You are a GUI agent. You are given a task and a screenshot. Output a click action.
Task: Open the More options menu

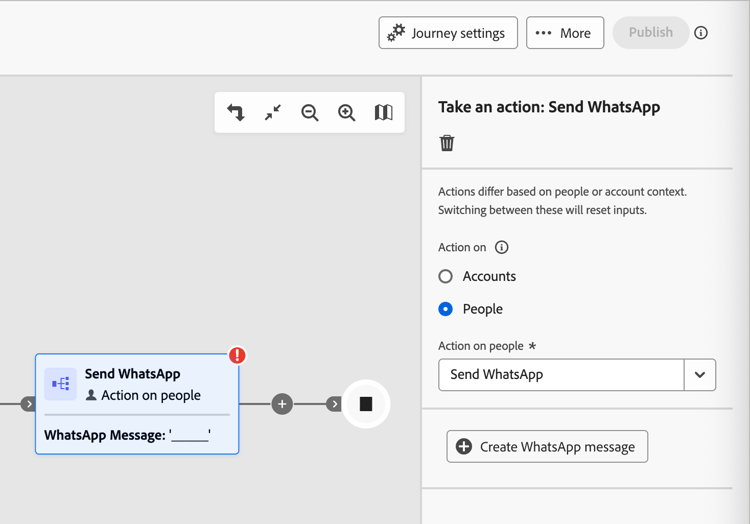click(565, 33)
